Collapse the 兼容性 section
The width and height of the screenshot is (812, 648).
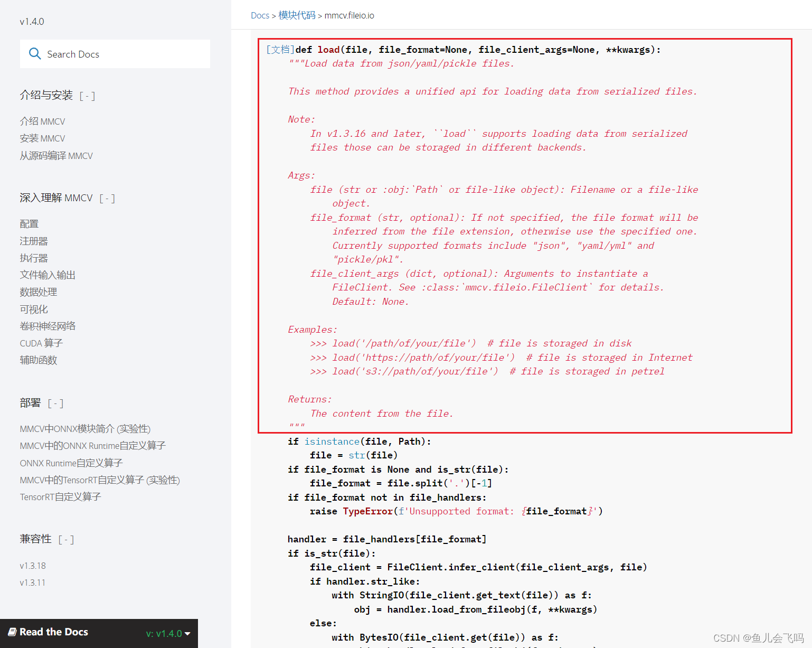(x=66, y=539)
